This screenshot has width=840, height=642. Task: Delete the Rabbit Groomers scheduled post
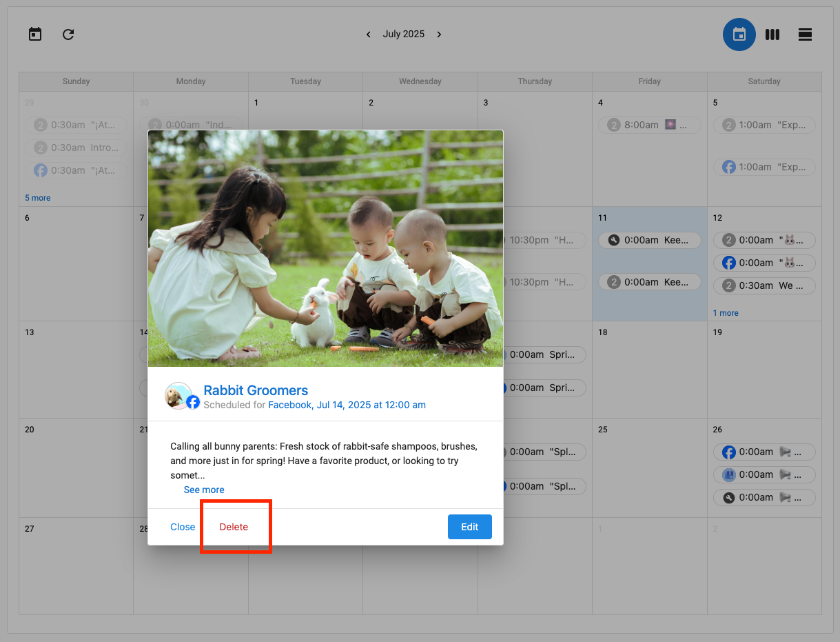point(234,526)
